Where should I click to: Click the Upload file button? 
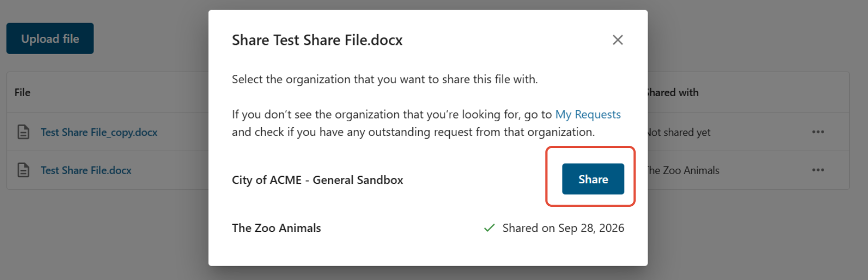pos(50,38)
